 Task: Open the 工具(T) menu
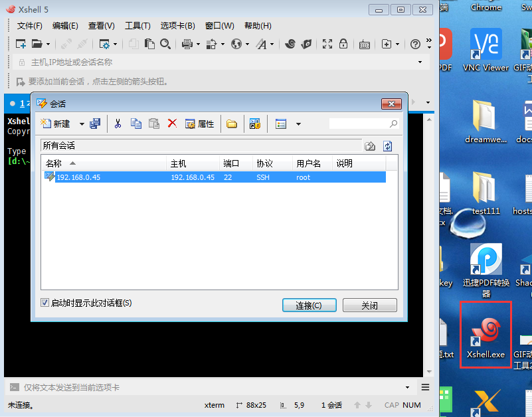tap(137, 26)
